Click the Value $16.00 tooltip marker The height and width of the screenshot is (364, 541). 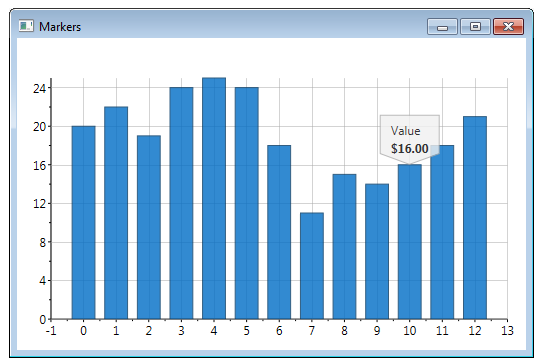pos(410,139)
